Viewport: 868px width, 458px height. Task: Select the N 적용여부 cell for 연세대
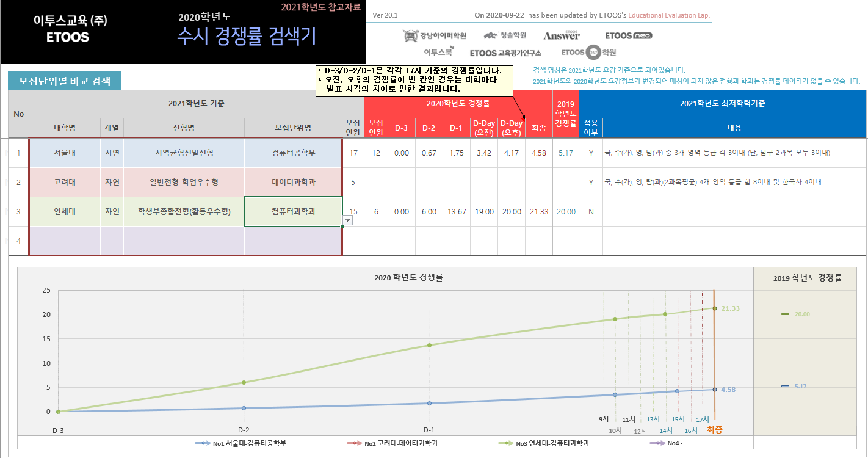pos(590,211)
